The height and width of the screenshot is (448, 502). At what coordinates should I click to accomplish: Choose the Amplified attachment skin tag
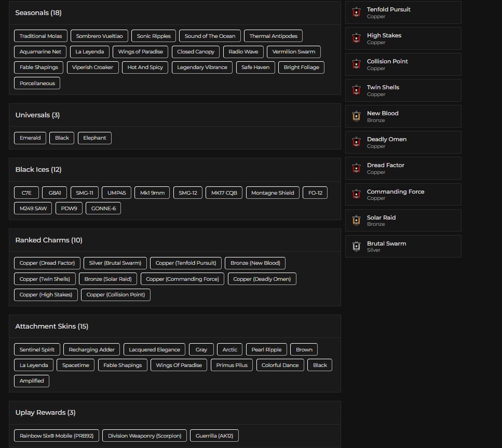tap(32, 381)
